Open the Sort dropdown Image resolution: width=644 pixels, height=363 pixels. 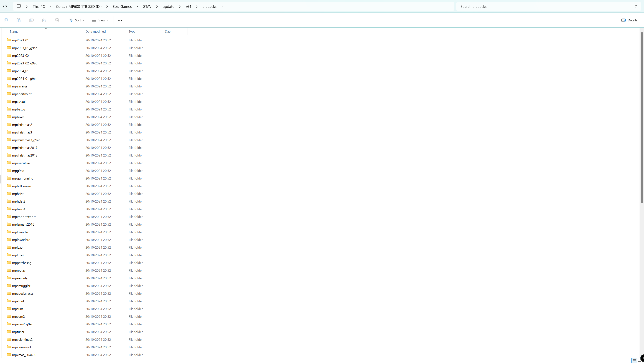pos(76,20)
